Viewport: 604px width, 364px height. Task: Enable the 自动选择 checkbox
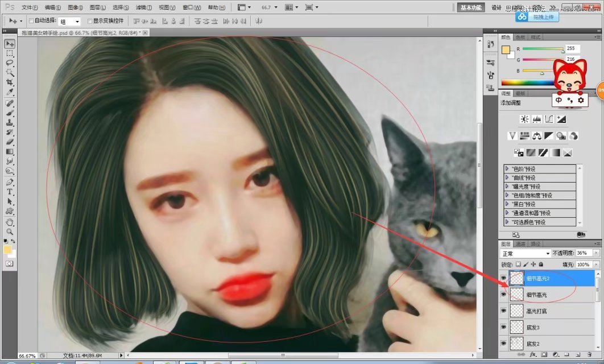coord(31,21)
